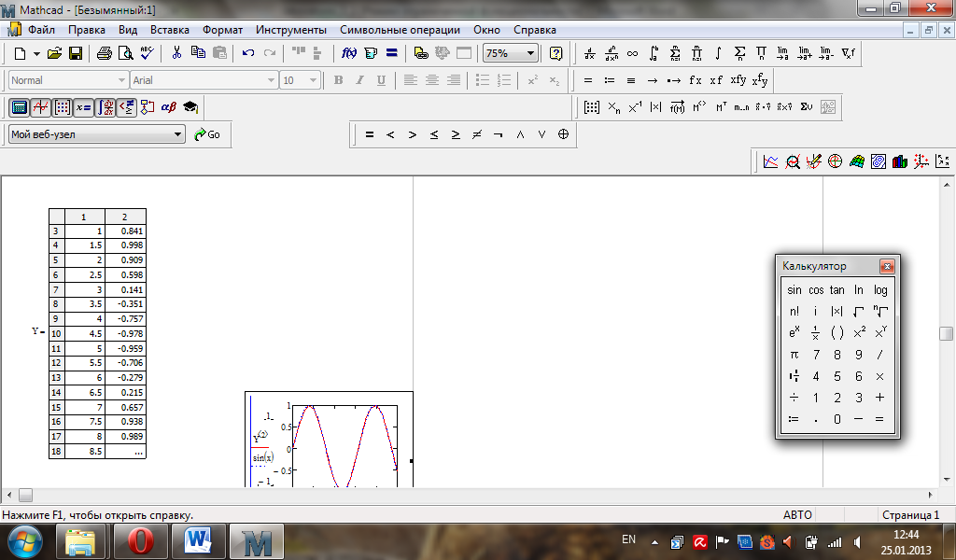Click π on the Калькулятор palette
The height and width of the screenshot is (560, 956).
tap(794, 355)
